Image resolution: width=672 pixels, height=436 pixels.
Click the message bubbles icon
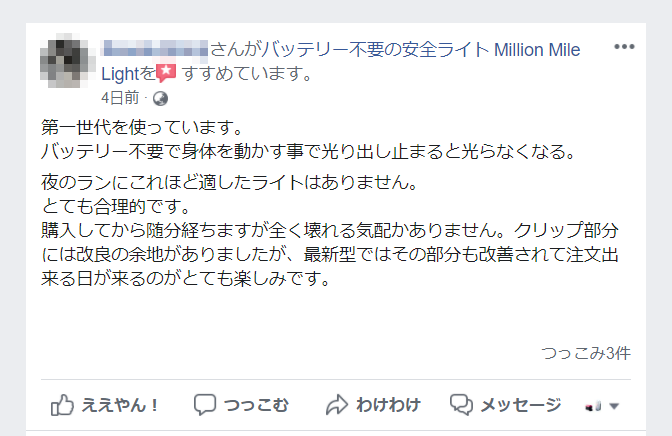(461, 404)
